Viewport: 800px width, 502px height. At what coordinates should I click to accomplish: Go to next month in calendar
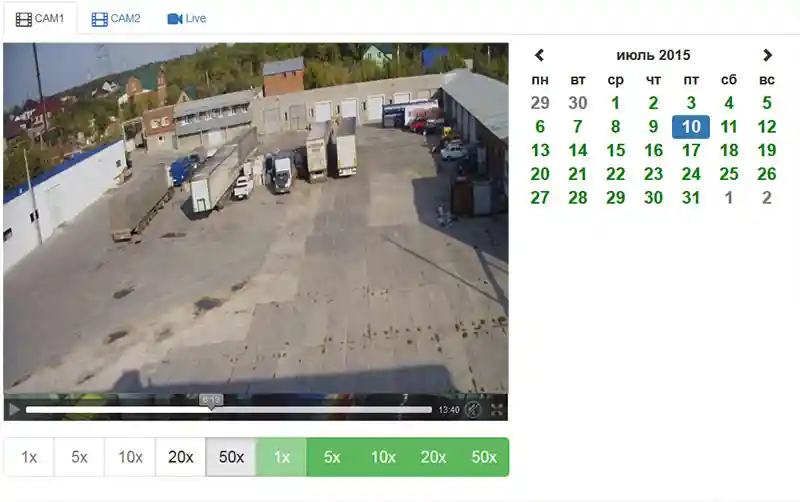click(767, 55)
